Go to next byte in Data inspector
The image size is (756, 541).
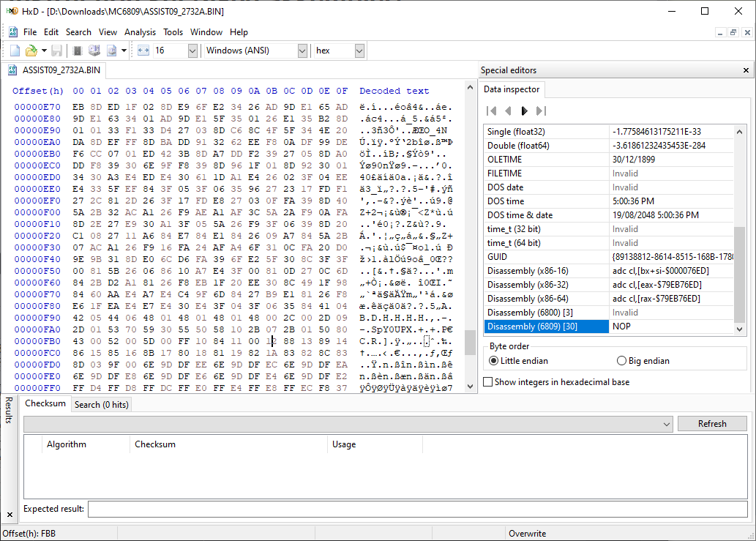[525, 111]
